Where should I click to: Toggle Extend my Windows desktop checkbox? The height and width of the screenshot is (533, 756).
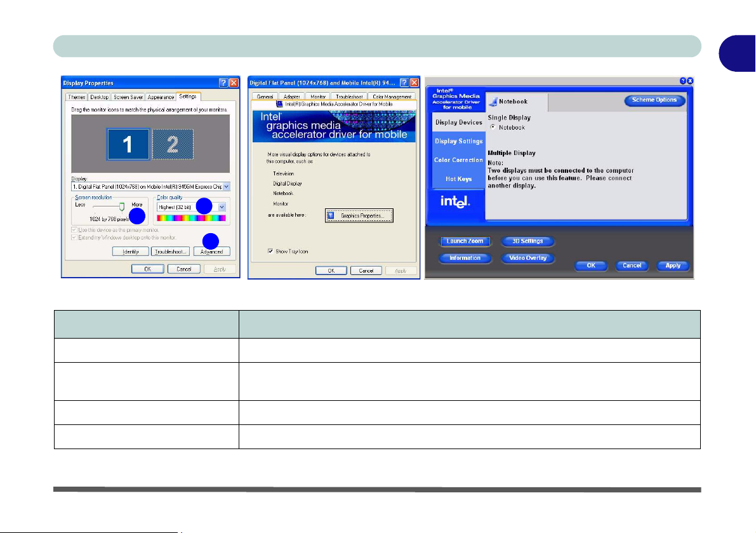[x=75, y=237]
